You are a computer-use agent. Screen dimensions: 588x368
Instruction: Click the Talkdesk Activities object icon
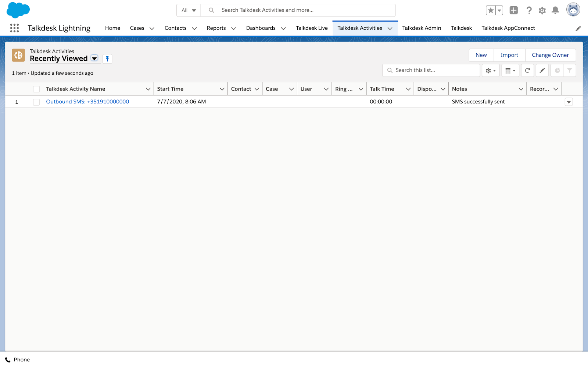18,55
